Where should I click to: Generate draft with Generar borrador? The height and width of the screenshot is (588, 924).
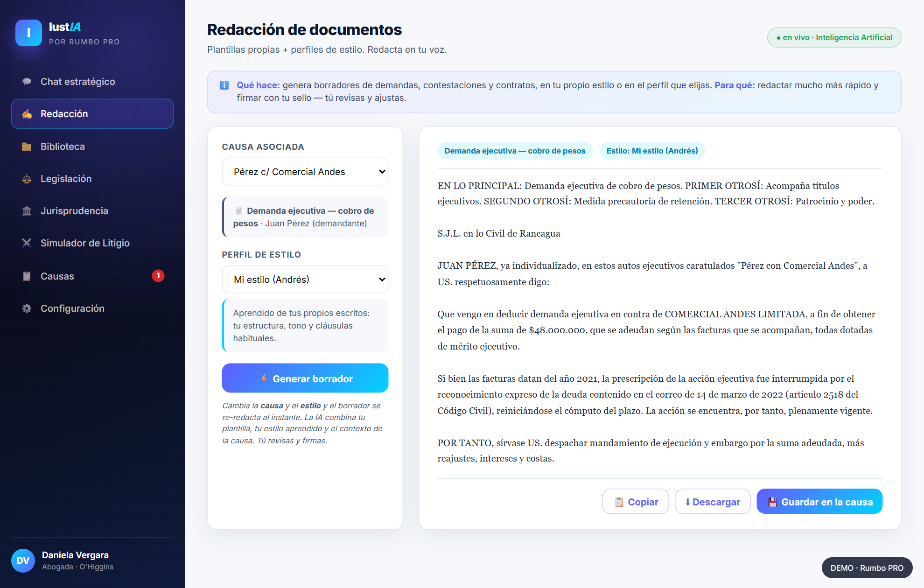305,378
